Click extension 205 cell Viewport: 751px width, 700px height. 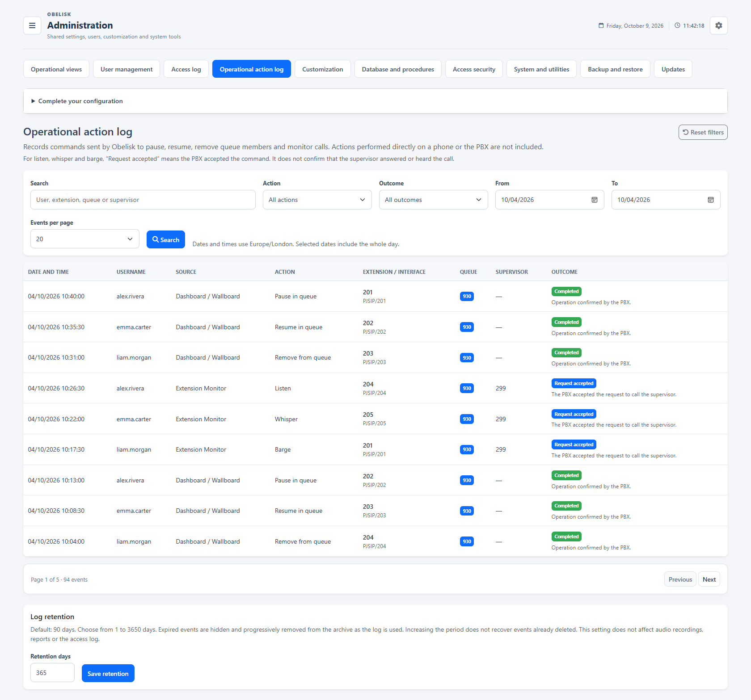(x=368, y=415)
